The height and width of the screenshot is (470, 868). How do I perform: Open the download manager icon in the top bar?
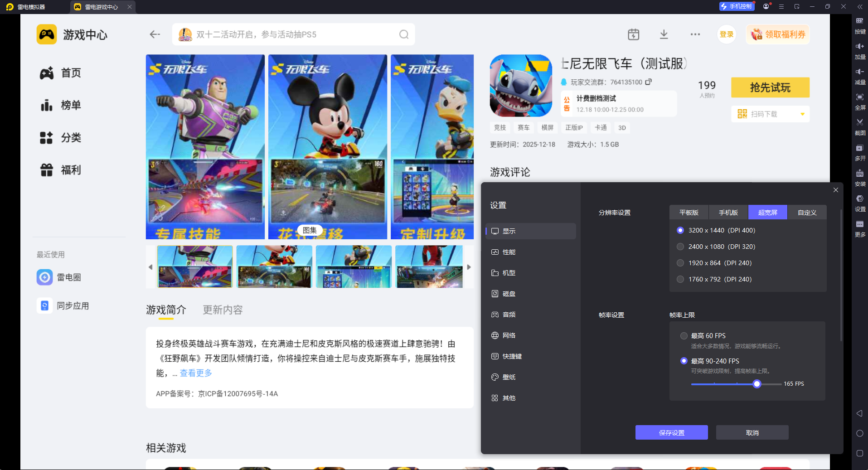pyautogui.click(x=664, y=34)
